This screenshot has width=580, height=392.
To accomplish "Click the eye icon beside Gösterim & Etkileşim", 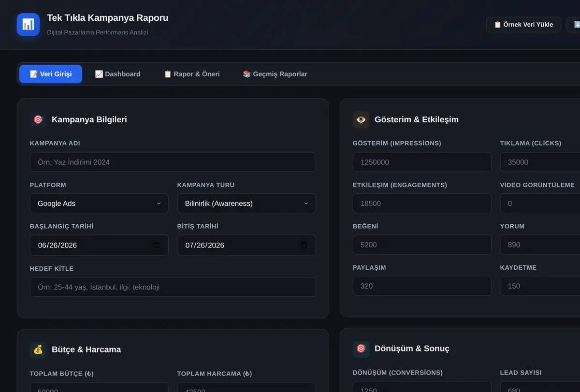I will [361, 119].
